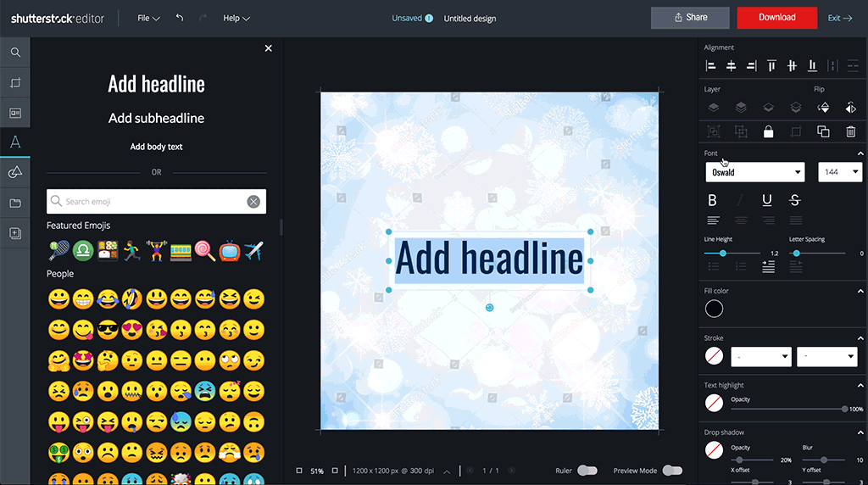The width and height of the screenshot is (868, 485).
Task: Insert the airplane featured emoji
Action: click(253, 251)
